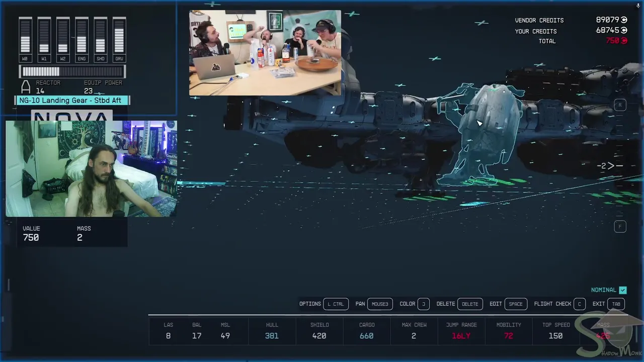Activate the Pan MOUSE3 control

pos(380,304)
